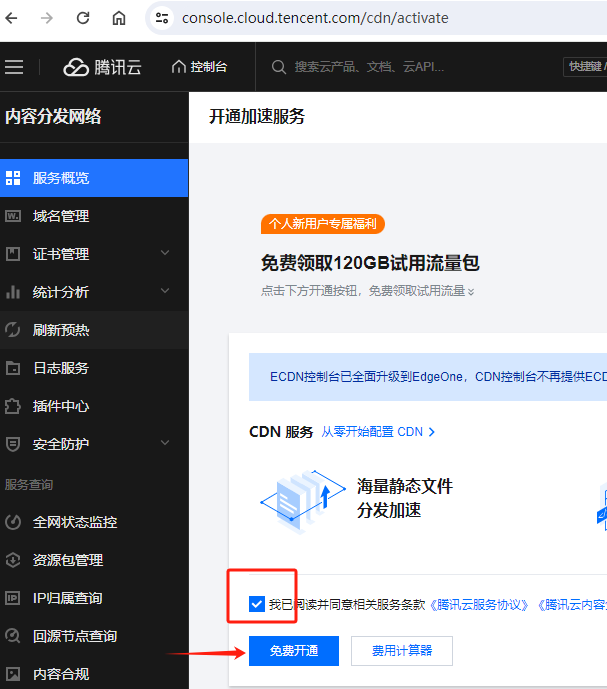Image resolution: width=607 pixels, height=689 pixels.
Task: Open the 腾讯云服务协议 link
Action: point(479,605)
